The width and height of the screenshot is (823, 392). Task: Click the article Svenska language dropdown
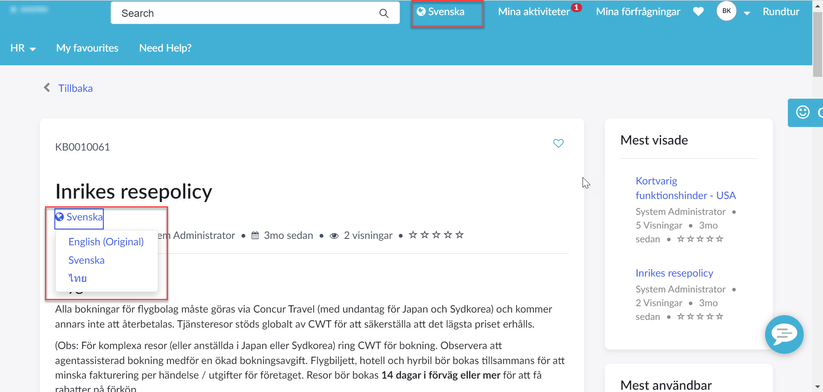(x=79, y=217)
